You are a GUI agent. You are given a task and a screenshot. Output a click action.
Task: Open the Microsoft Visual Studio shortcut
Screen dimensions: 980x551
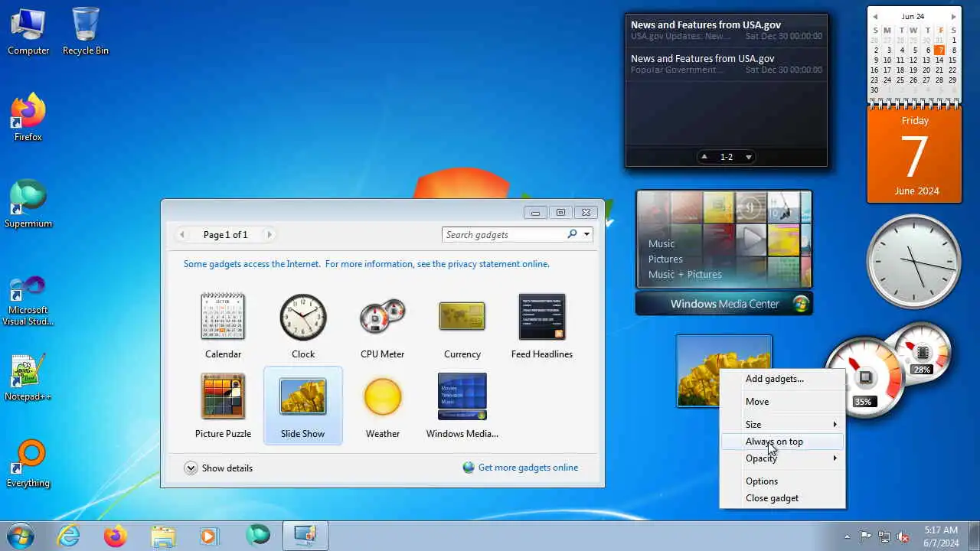[28, 301]
